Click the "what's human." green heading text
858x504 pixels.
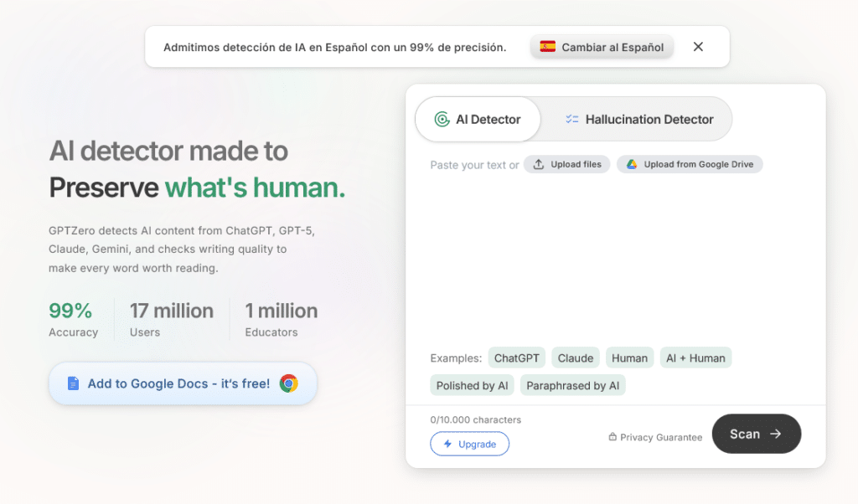(x=255, y=188)
